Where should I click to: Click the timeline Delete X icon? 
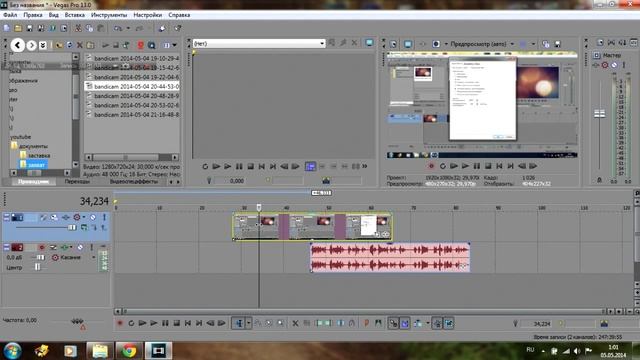click(295, 323)
